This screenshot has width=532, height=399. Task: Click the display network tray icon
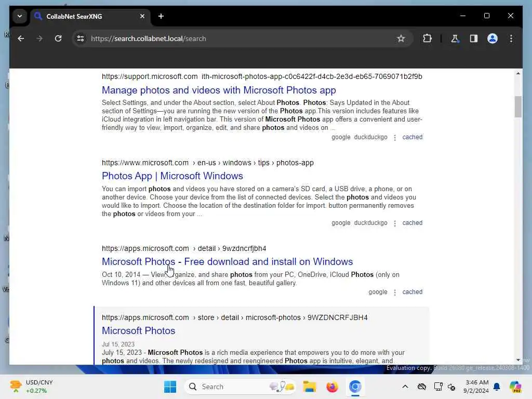438,387
